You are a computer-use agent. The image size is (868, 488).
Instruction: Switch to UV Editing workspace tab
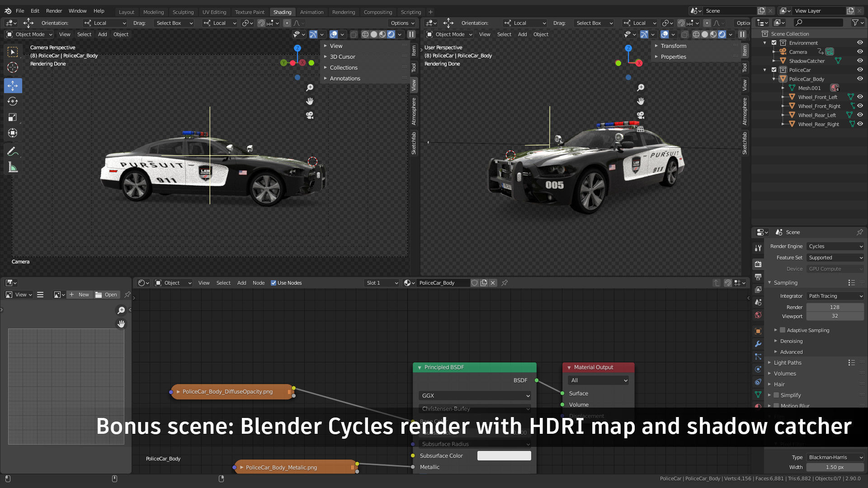click(214, 12)
